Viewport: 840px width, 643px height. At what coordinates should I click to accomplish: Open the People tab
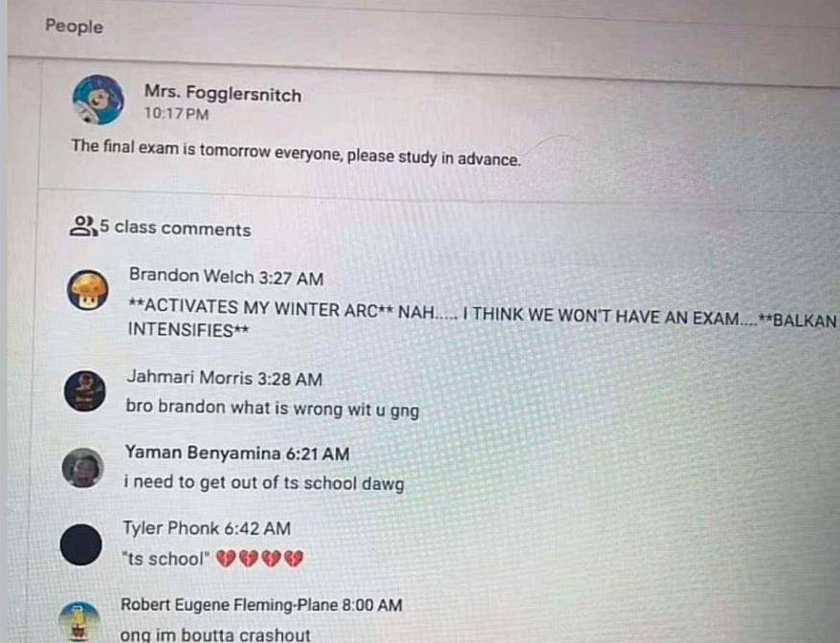(74, 26)
